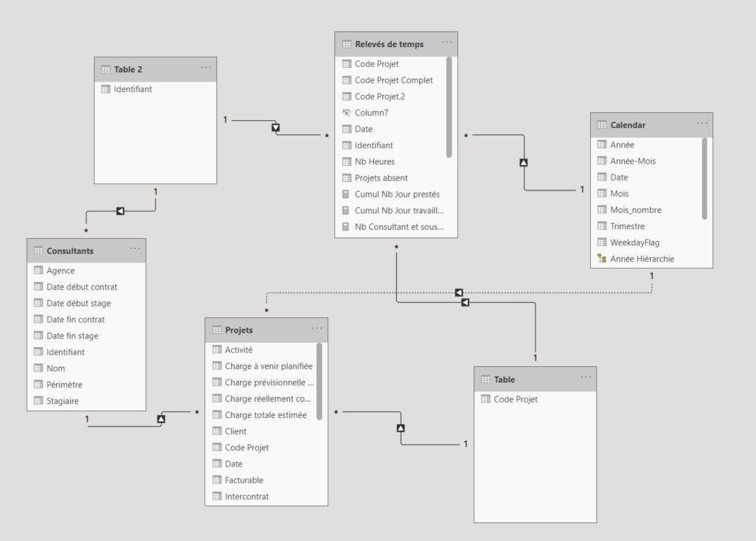The image size is (756, 541).
Task: Click the Relevés de temps table header icon
Action: click(346, 44)
